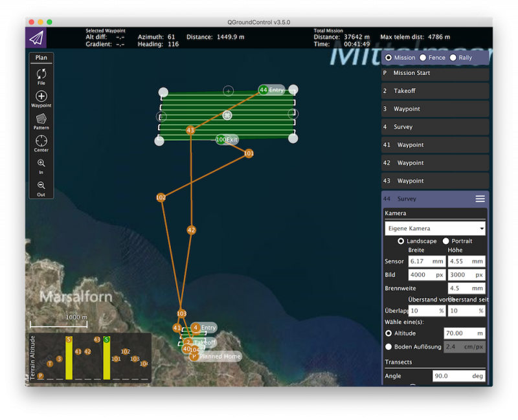Open the Eigene Kamera dropdown
Image resolution: width=518 pixels, height=420 pixels.
tap(435, 228)
